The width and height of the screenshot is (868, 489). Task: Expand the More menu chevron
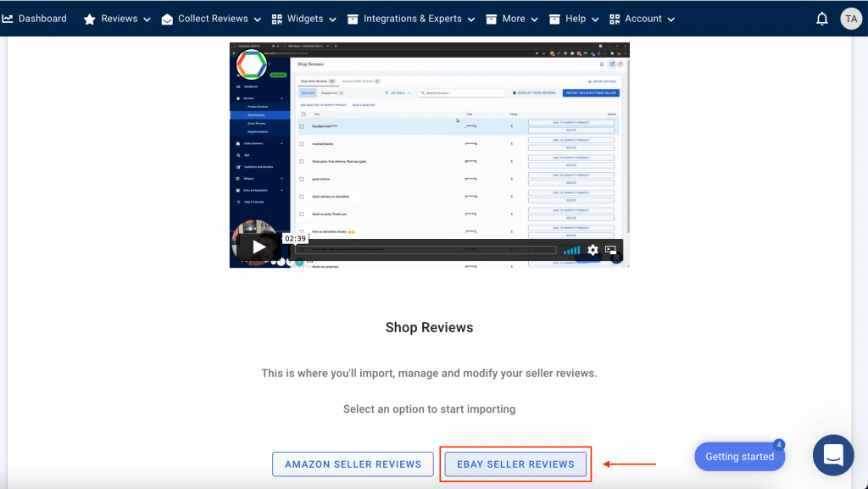click(x=534, y=19)
